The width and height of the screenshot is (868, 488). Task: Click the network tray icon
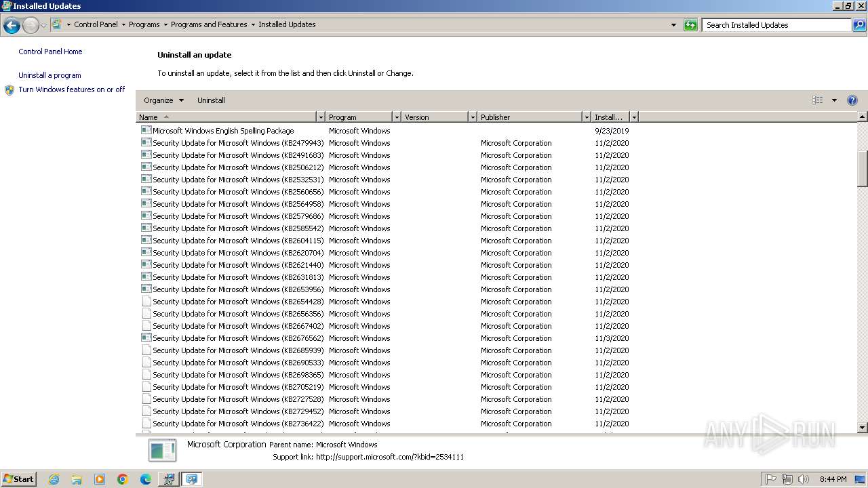[787, 479]
